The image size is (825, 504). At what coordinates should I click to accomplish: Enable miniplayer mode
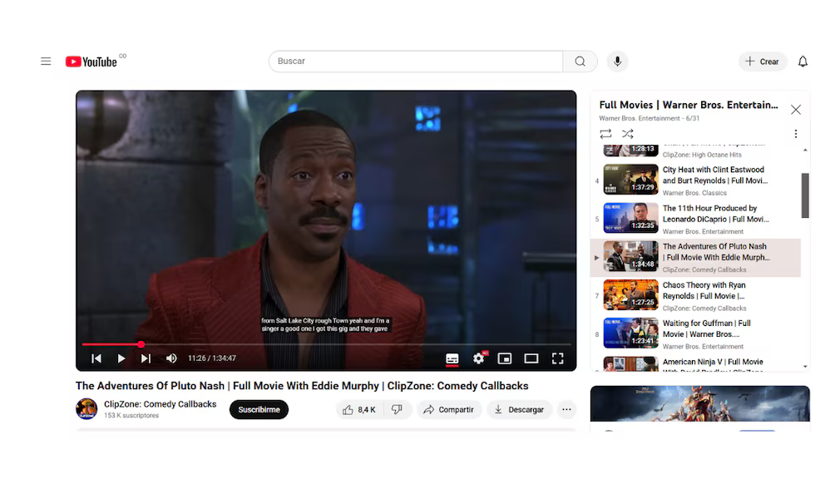(x=504, y=358)
